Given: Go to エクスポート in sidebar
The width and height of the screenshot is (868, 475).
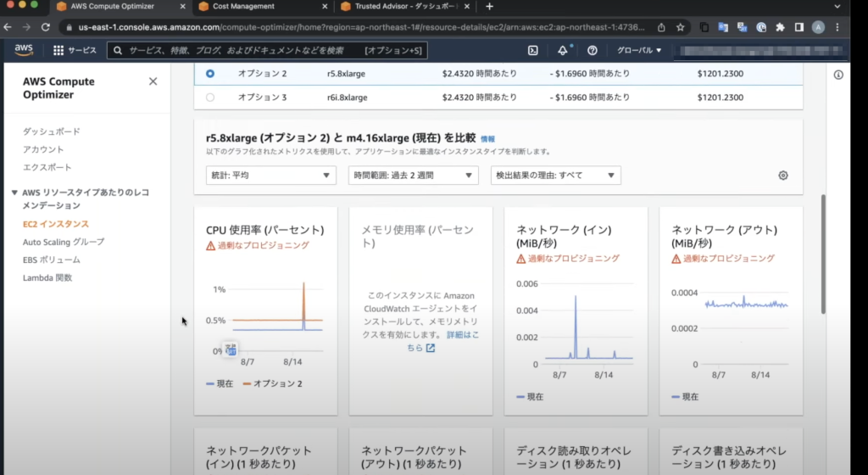Looking at the screenshot, I should click(x=47, y=167).
